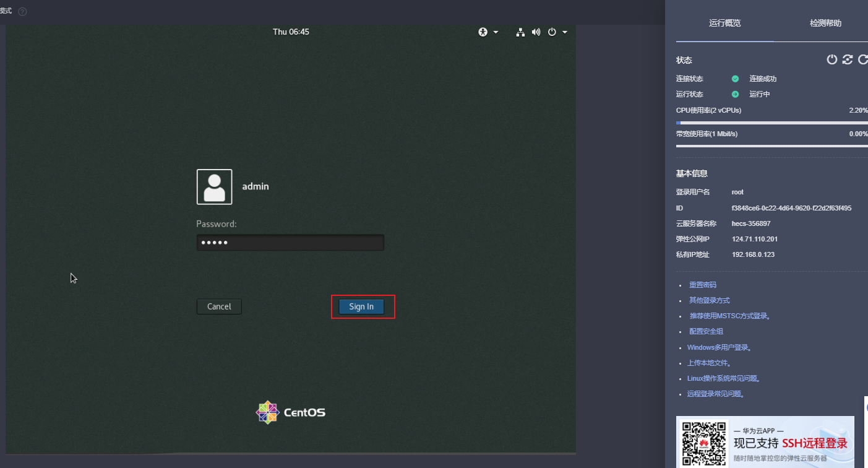868x468 pixels.
Task: Switch to the 检测帮助 tab
Action: 825,23
